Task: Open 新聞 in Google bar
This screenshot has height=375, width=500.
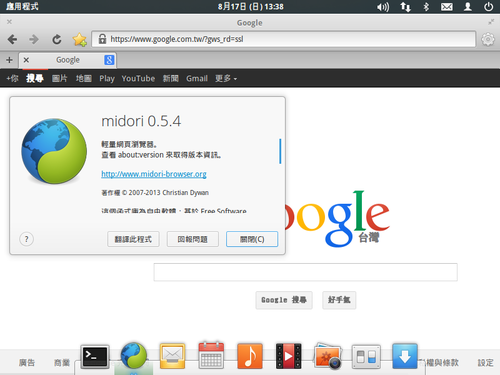Action: pyautogui.click(x=171, y=79)
